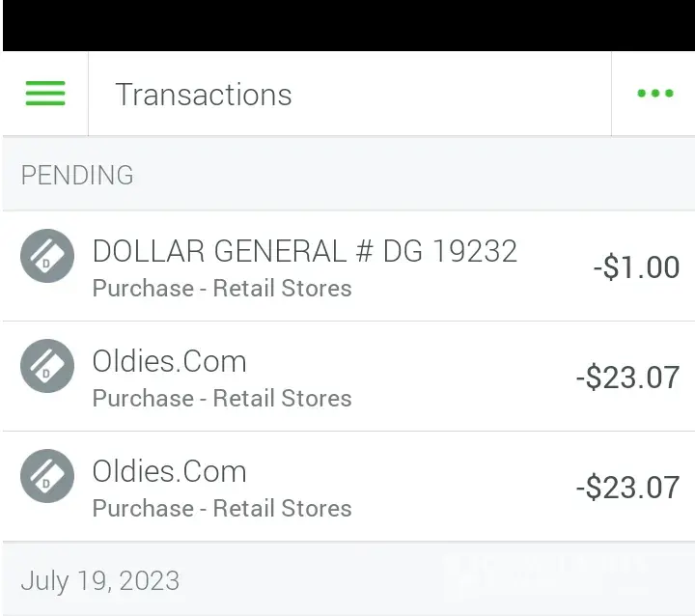This screenshot has width=695, height=616.
Task: Click the Transactions page title
Action: pyautogui.click(x=203, y=95)
